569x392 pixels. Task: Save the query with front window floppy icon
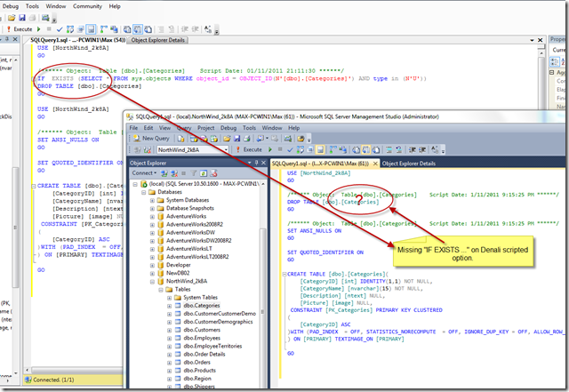(x=237, y=139)
